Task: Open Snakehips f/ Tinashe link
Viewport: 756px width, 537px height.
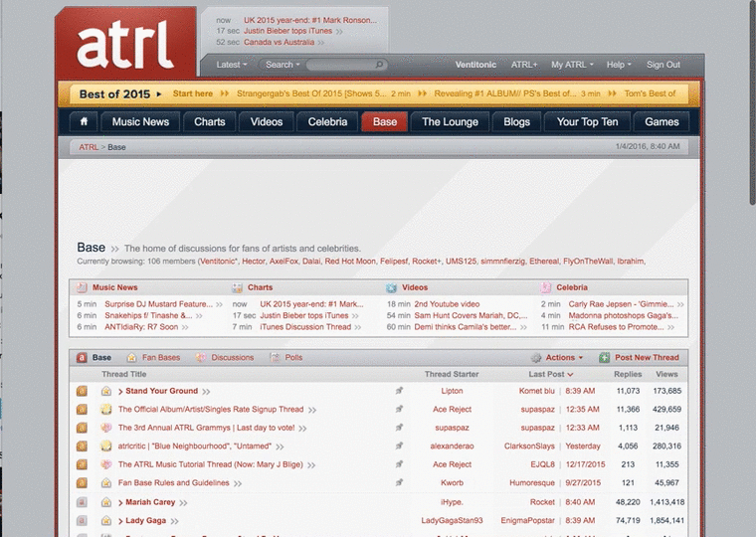Action: (x=148, y=316)
